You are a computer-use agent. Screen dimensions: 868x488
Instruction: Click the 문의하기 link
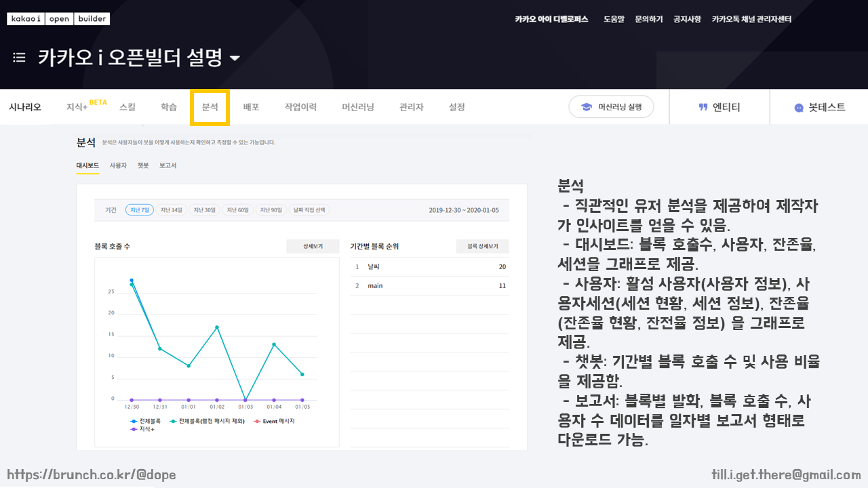[x=649, y=20]
